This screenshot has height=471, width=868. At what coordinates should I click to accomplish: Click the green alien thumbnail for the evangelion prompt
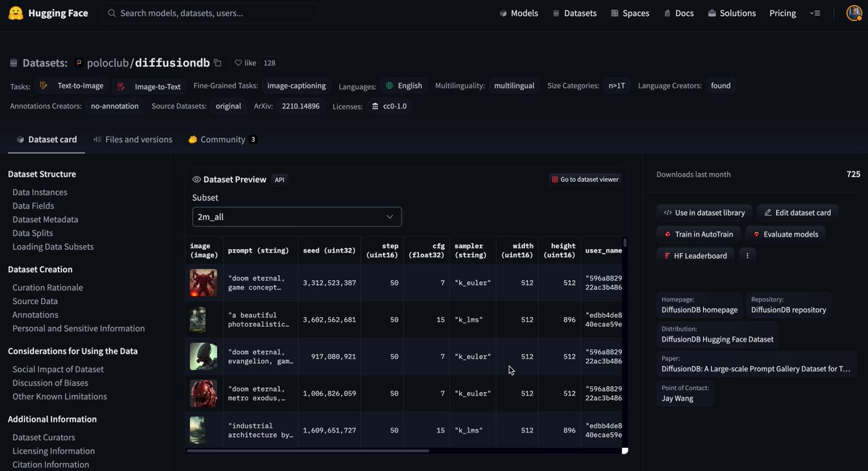[203, 357]
